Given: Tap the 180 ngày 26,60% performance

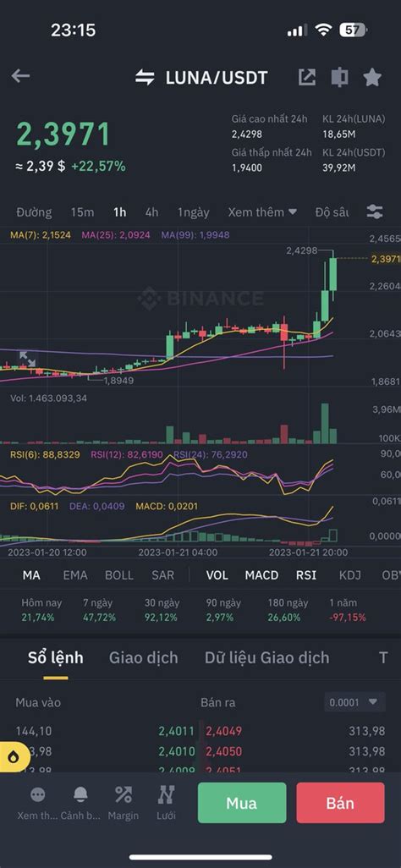Looking at the screenshot, I should click(x=288, y=609).
